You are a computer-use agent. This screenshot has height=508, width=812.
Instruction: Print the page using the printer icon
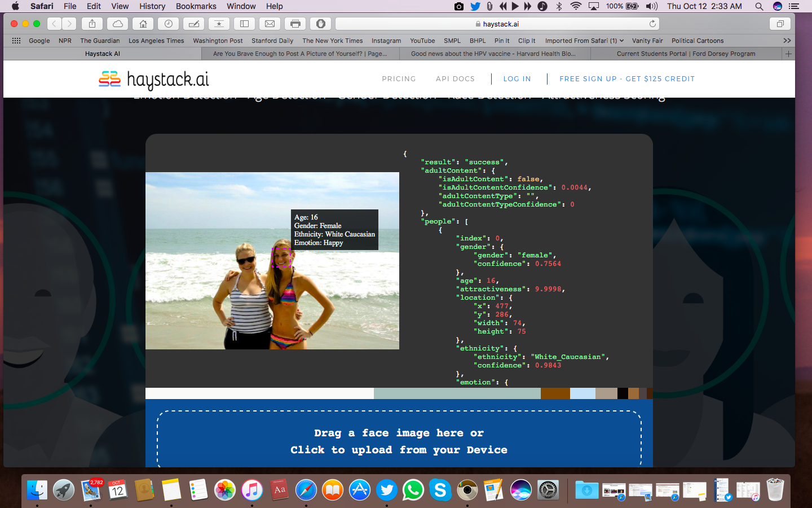[x=295, y=24]
